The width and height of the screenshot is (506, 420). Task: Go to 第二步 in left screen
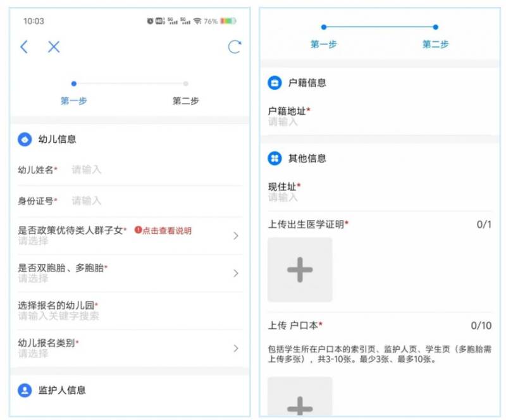click(x=186, y=101)
